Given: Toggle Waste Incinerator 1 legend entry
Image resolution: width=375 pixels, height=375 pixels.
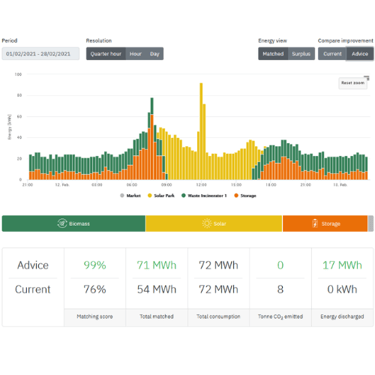Looking at the screenshot, I should 204,196.
